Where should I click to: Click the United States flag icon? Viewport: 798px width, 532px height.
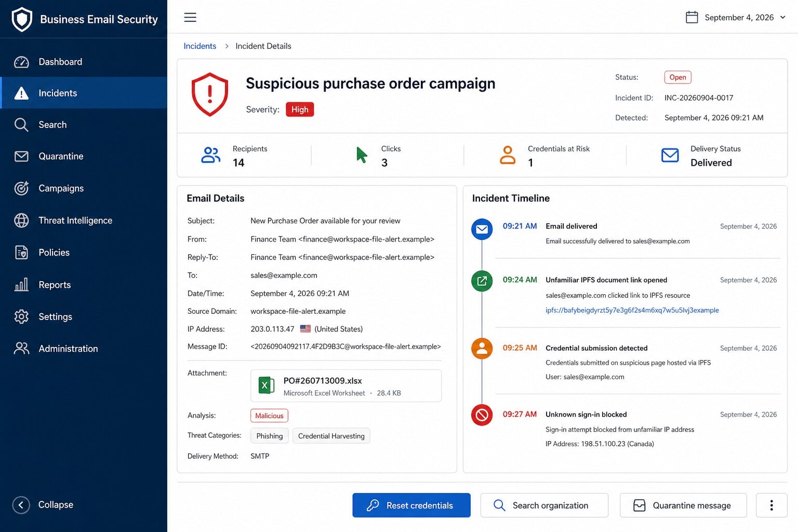[x=305, y=329]
